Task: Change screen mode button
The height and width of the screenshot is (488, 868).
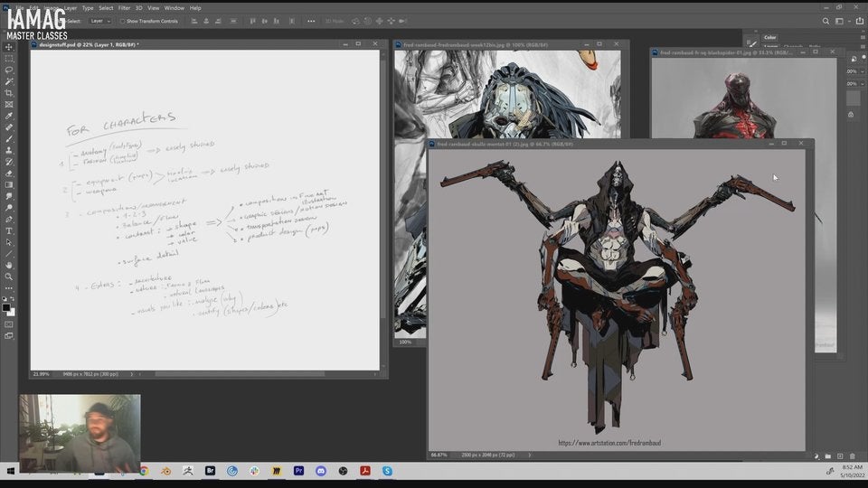Action: [9, 336]
